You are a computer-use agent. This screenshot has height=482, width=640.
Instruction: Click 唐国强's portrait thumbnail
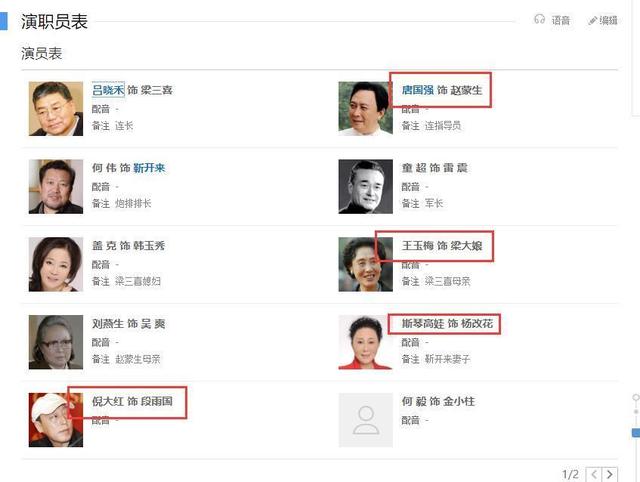click(x=366, y=109)
